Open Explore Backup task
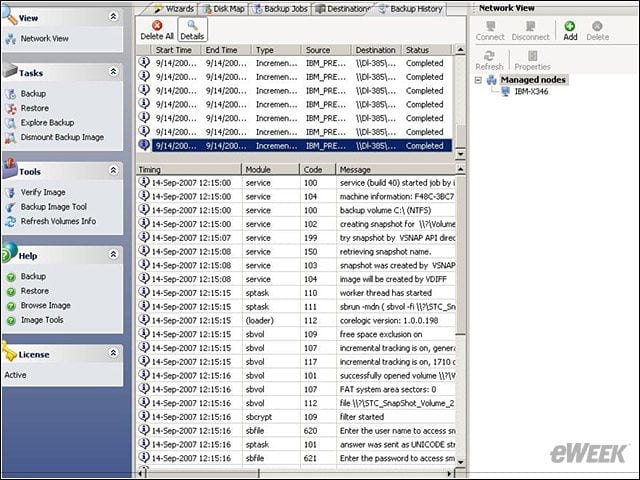The image size is (640, 480). tap(47, 122)
